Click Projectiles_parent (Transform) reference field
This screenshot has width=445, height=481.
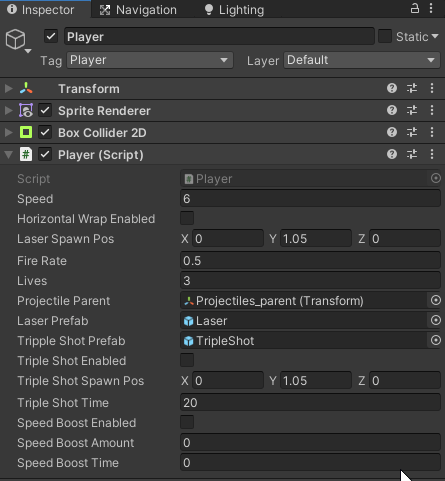tap(305, 301)
